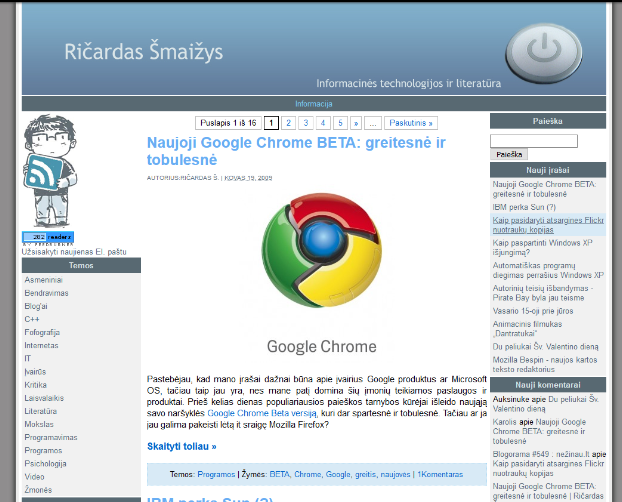Image resolution: width=622 pixels, height=502 pixels.
Task: Open recent post about Flickr nuotraukų kopijas
Action: [548, 225]
